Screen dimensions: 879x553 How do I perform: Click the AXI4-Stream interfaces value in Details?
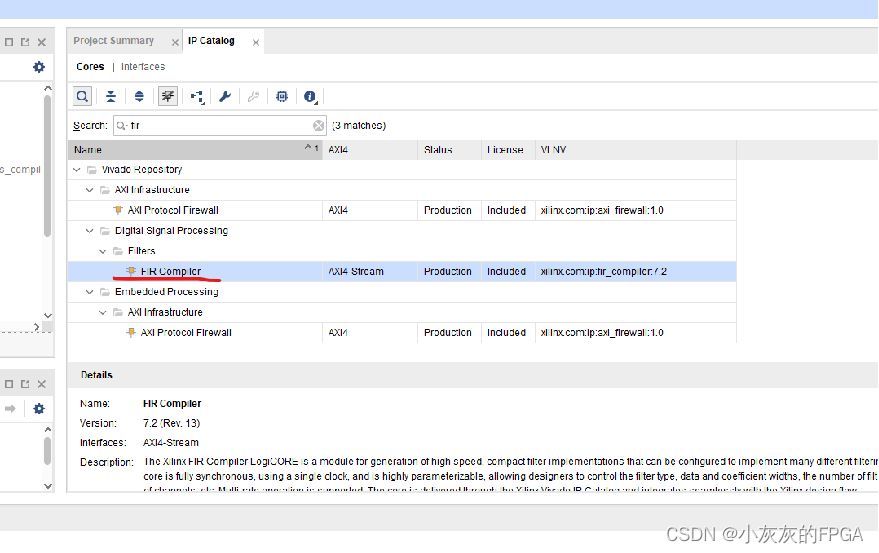pyautogui.click(x=170, y=443)
